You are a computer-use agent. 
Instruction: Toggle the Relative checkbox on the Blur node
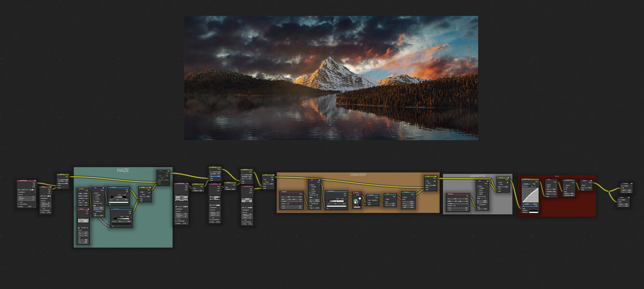point(478,194)
